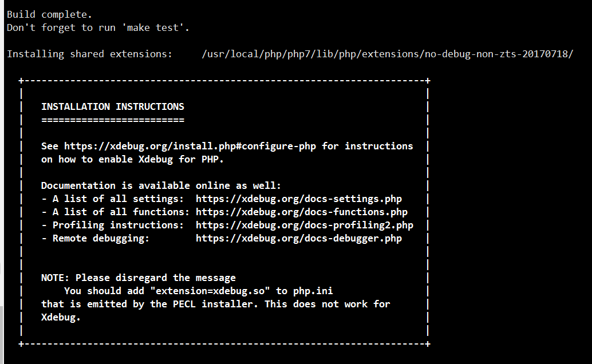Viewport: 592px width, 364px height.
Task: Click the 'NOTE: Please disregard the message' line
Action: [x=138, y=278]
